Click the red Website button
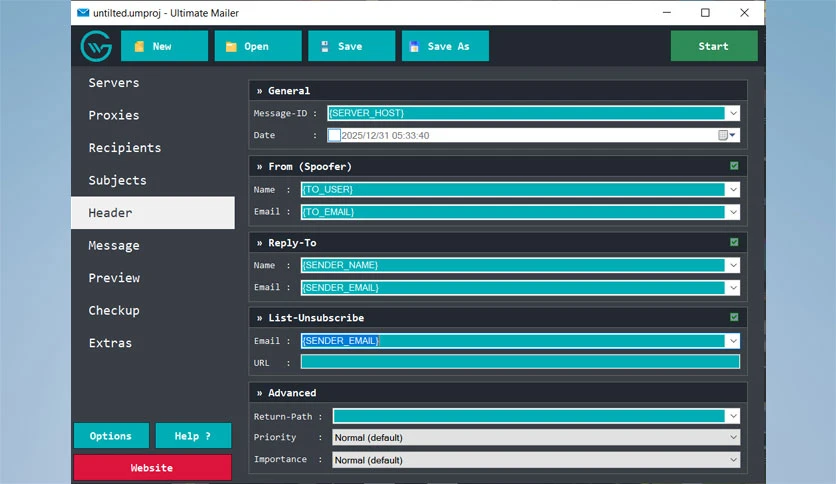This screenshot has width=836, height=484. pyautogui.click(x=152, y=467)
